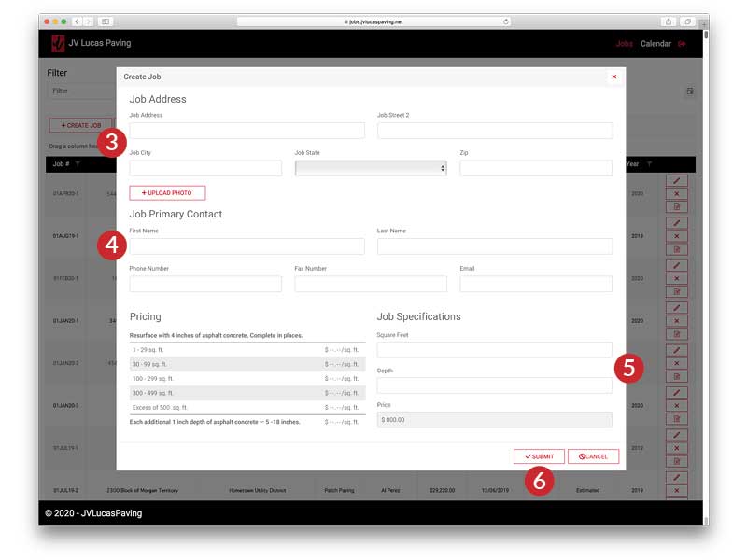Click the + CREATE JOB button
The width and height of the screenshot is (747, 560).
pyautogui.click(x=79, y=124)
